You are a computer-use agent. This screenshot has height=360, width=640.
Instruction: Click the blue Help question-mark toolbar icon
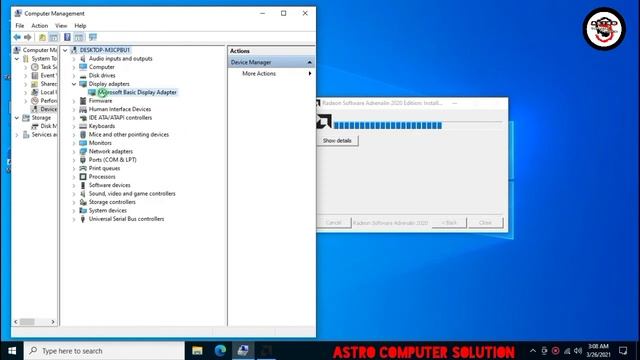[67, 37]
